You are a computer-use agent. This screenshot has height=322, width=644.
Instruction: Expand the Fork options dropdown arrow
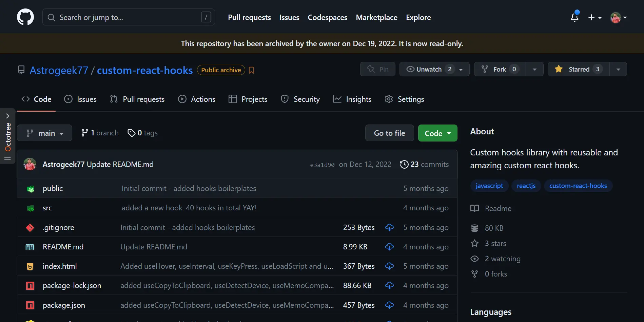[x=534, y=69]
